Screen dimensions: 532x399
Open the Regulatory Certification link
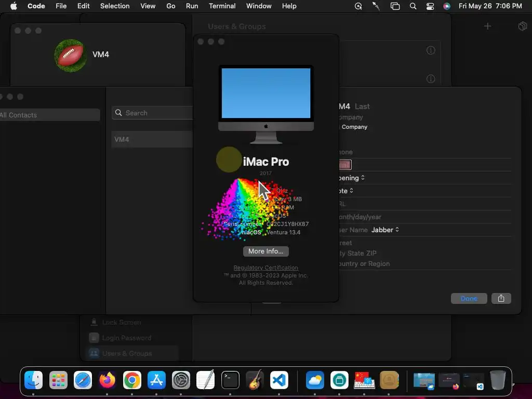(x=265, y=268)
